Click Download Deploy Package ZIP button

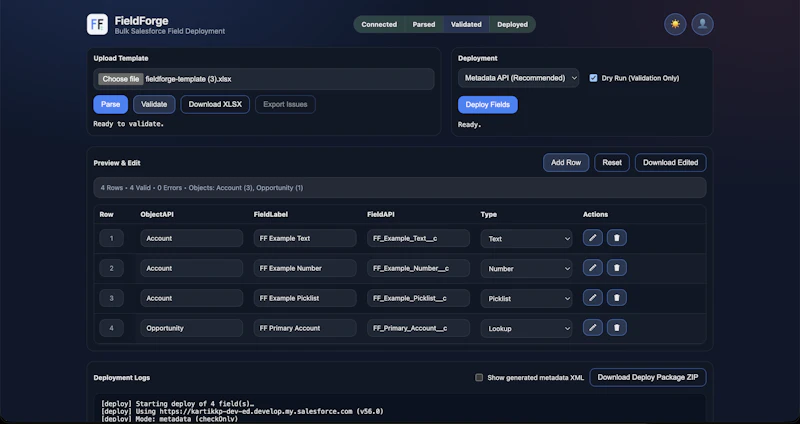pos(648,378)
